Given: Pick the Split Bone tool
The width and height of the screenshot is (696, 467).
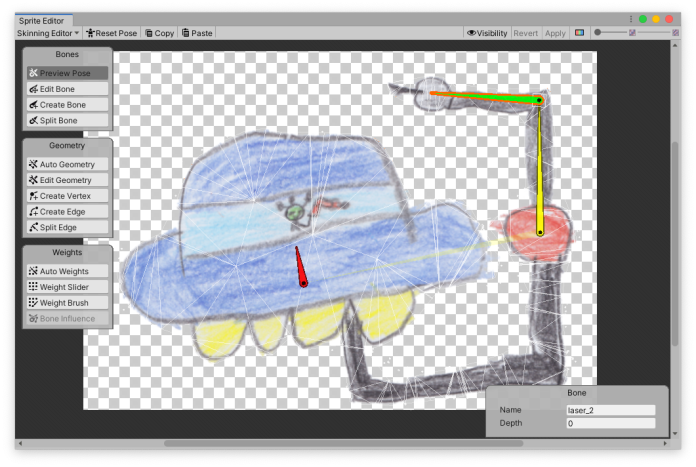Looking at the screenshot, I should click(x=66, y=121).
